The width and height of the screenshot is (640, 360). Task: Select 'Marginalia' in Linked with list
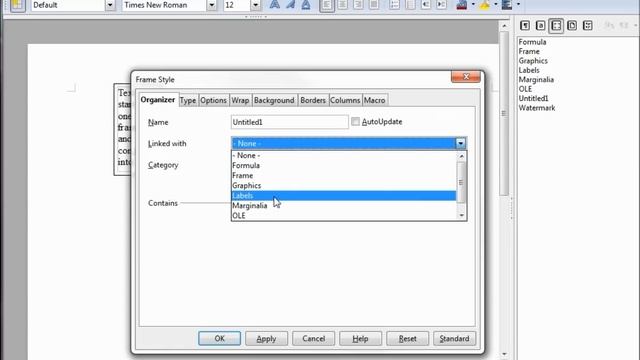tap(344, 206)
